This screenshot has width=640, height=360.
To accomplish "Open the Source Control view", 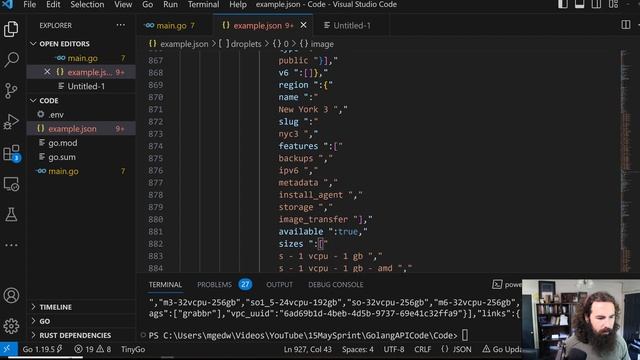I will tap(11, 91).
